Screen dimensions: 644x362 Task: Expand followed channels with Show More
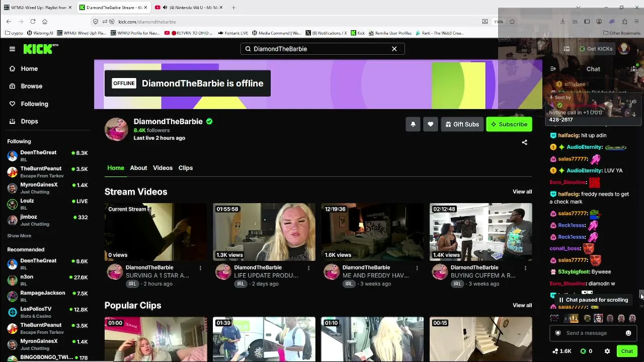coord(19,236)
